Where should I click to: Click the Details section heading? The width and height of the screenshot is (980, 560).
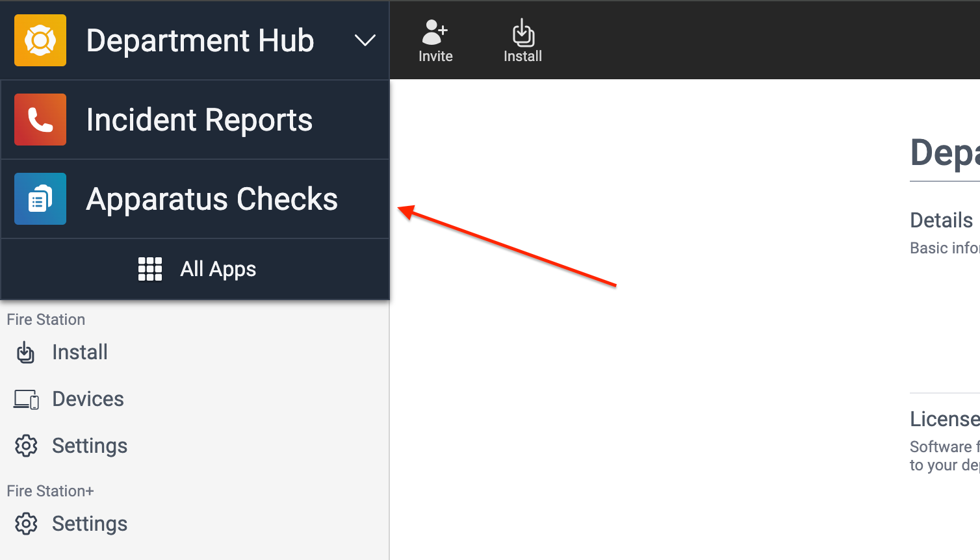(942, 220)
